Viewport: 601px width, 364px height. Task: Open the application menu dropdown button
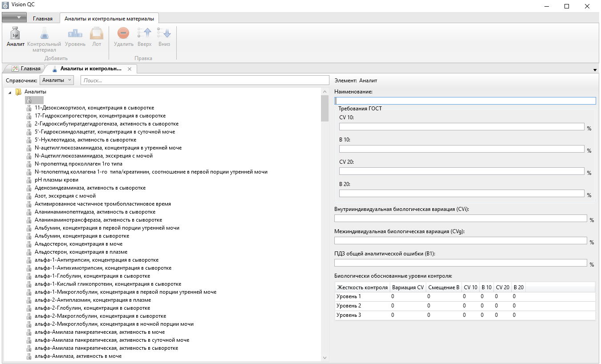[x=14, y=17]
